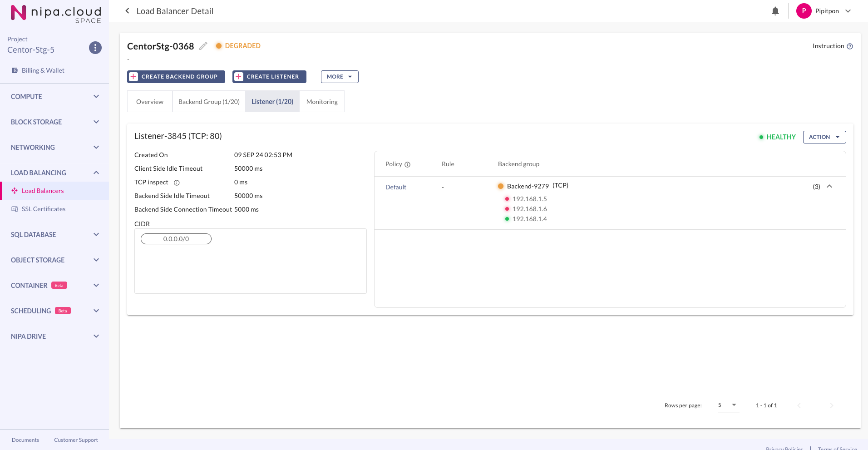The width and height of the screenshot is (868, 450).
Task: Click the CentorStg-0368 title
Action: pos(161,46)
